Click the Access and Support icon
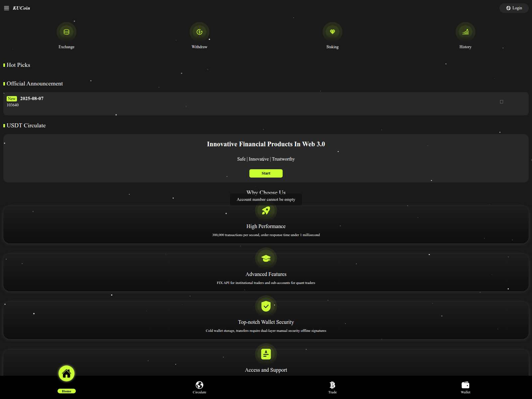Screen dimensions: 532x399 (266, 354)
